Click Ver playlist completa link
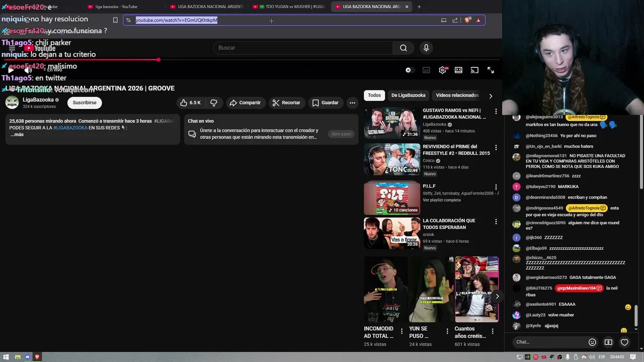The width and height of the screenshot is (644, 362). pyautogui.click(x=442, y=200)
